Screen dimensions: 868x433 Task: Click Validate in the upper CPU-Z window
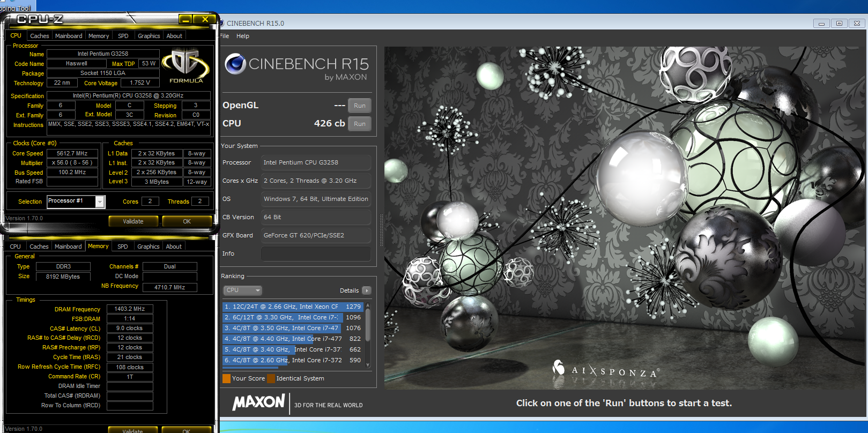coord(133,221)
